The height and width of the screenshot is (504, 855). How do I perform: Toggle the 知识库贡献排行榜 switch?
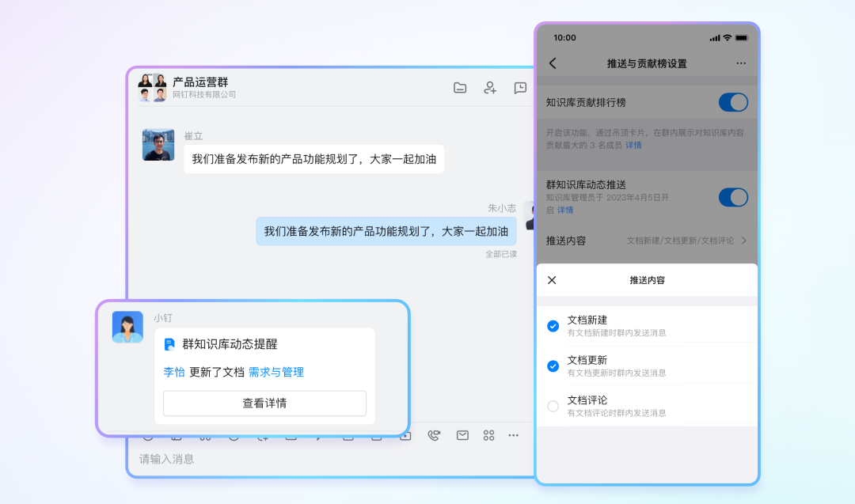tap(733, 102)
